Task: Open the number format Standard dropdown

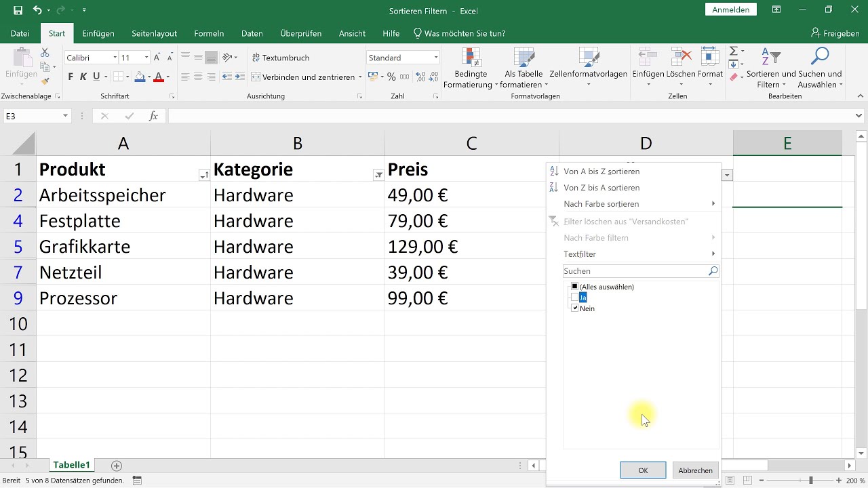Action: point(436,58)
